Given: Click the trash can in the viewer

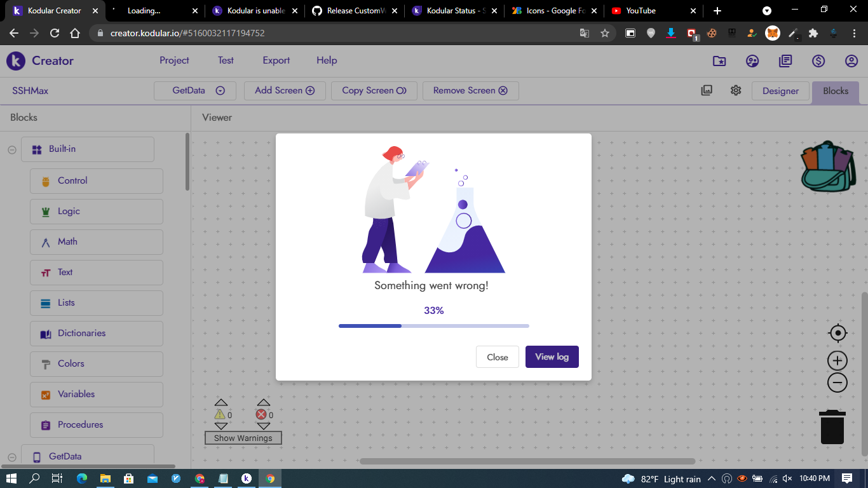Looking at the screenshot, I should (832, 427).
